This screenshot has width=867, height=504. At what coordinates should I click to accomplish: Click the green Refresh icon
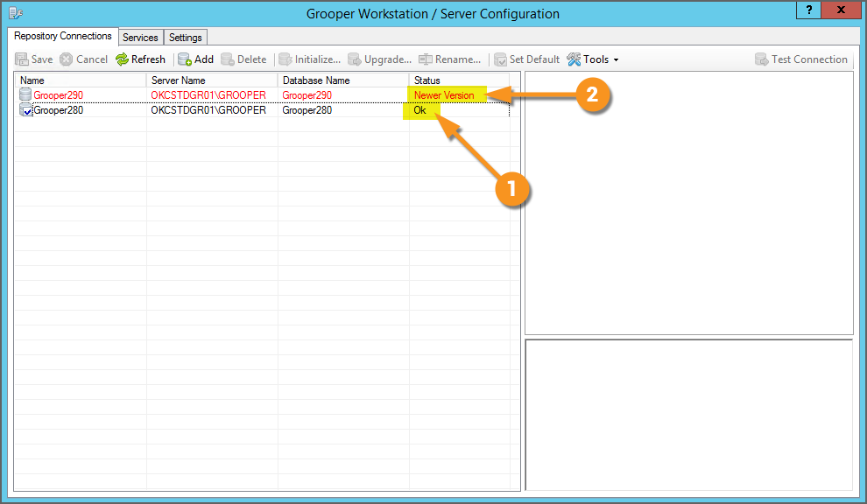(x=122, y=59)
